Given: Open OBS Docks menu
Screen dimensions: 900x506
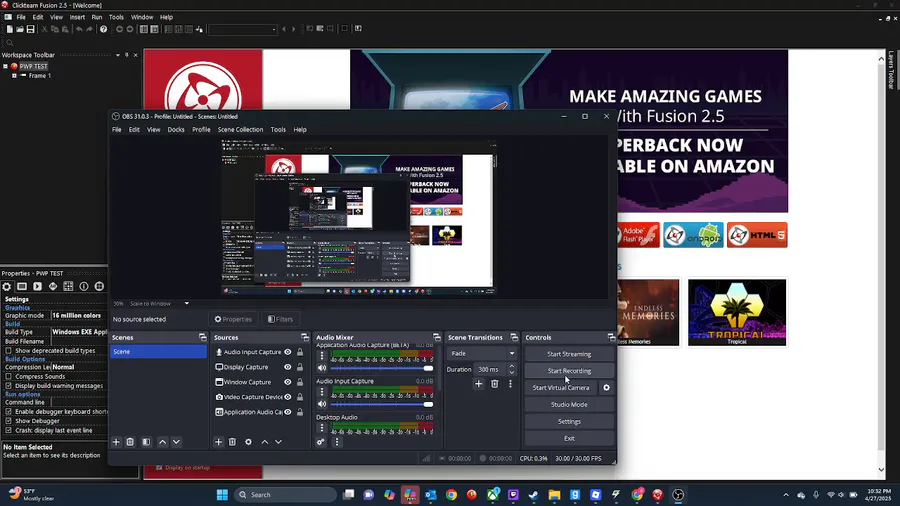Looking at the screenshot, I should point(176,130).
